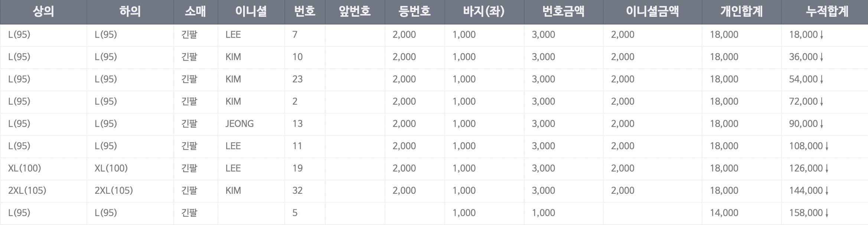
Task: Click the down arrow after 90,000
Action: pyautogui.click(x=822, y=124)
